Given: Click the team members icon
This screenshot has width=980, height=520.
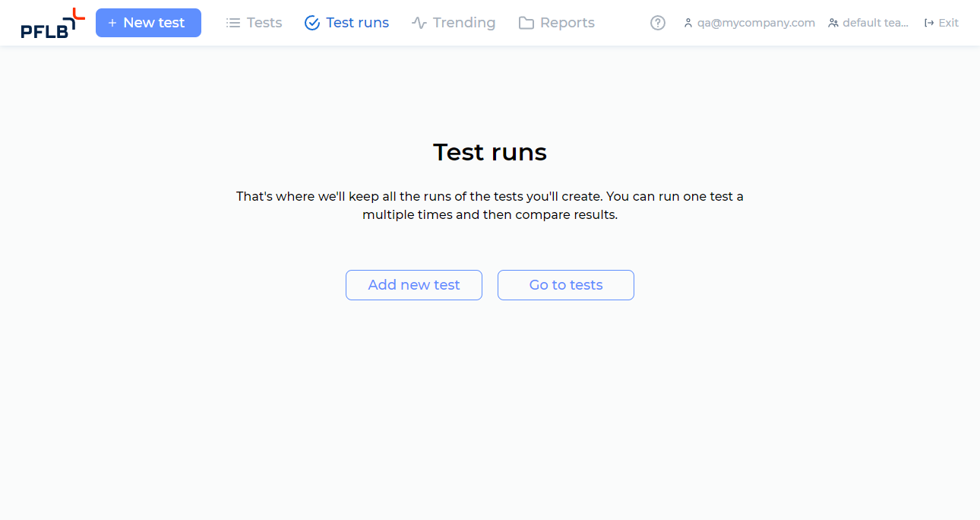Looking at the screenshot, I should pos(832,22).
